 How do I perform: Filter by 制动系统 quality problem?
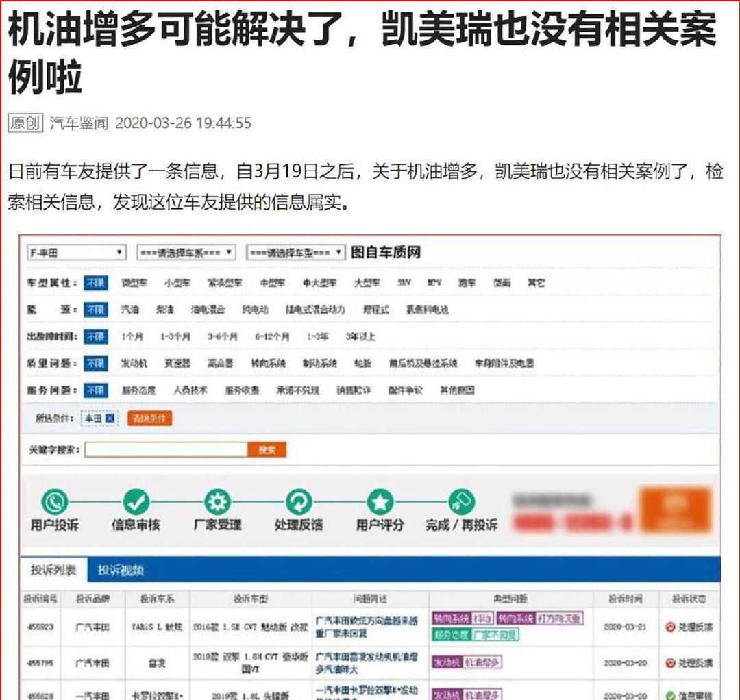click(x=319, y=364)
